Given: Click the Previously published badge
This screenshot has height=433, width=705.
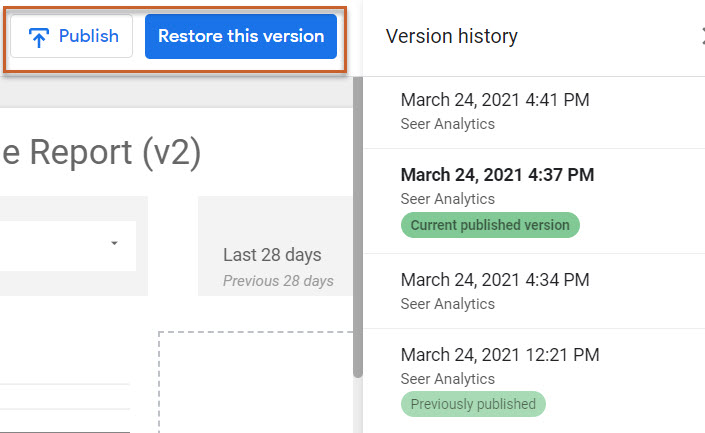Looking at the screenshot, I should click(x=473, y=404).
